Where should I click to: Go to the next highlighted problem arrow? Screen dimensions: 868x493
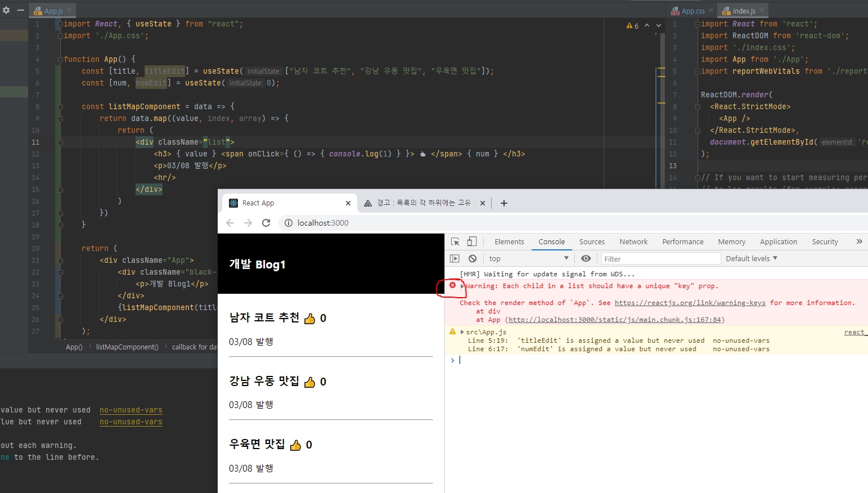[x=659, y=25]
